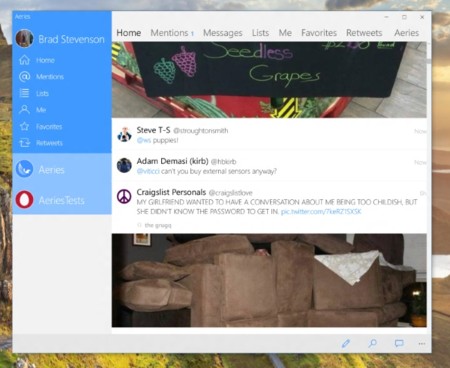Open the Me profile sidebar item
450x368 pixels.
(x=33, y=110)
